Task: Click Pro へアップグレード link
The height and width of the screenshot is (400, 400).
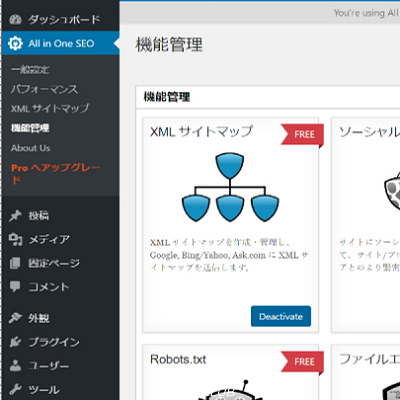Action: pos(56,174)
